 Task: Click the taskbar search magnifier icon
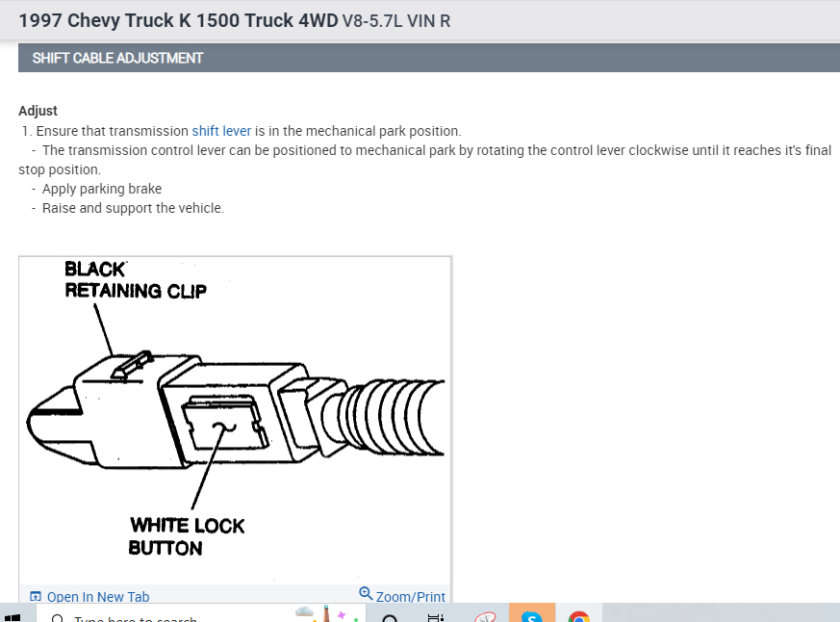point(58,618)
